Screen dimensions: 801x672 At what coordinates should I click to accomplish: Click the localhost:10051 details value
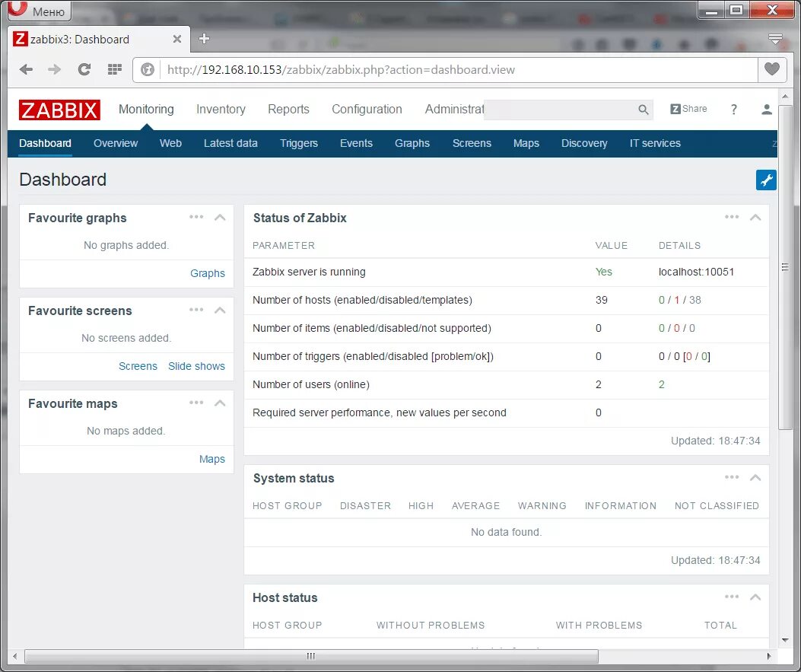pos(696,272)
